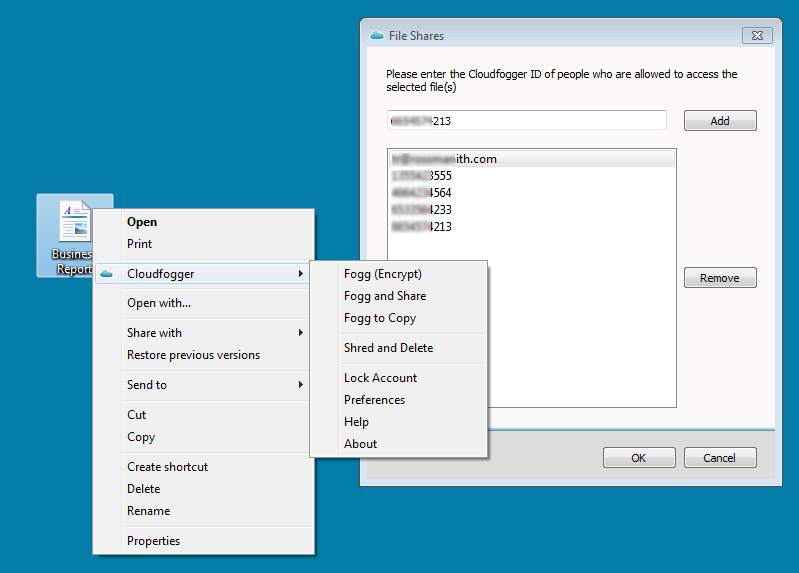Expand the Share with submenu arrow
The image size is (799, 573).
[301, 332]
